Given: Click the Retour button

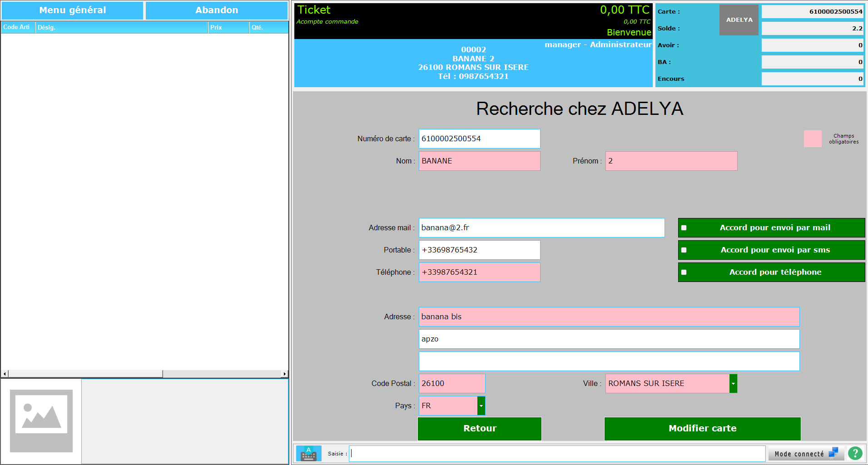Looking at the screenshot, I should [480, 429].
